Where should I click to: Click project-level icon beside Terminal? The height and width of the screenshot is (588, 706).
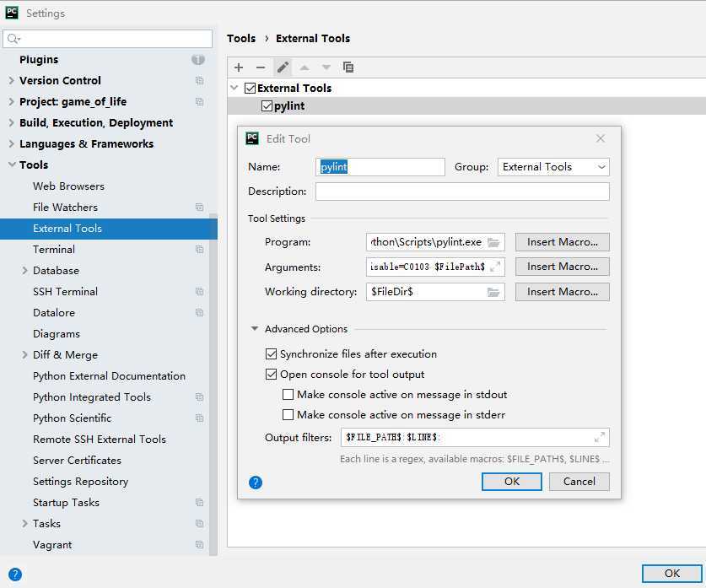point(199,250)
